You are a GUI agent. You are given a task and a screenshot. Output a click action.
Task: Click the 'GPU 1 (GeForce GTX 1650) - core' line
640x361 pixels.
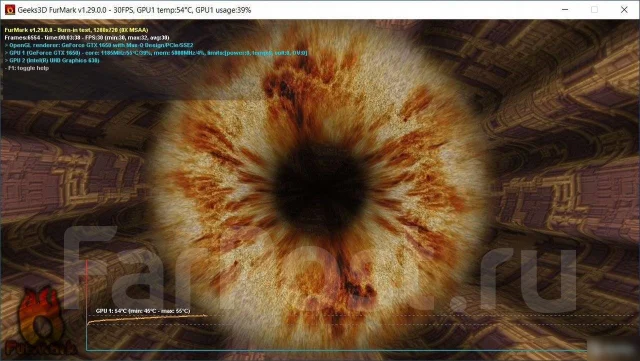[156, 53]
